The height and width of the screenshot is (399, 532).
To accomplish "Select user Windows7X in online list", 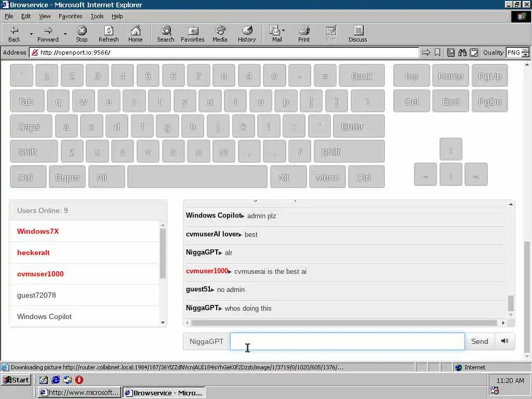I will (85, 231).
